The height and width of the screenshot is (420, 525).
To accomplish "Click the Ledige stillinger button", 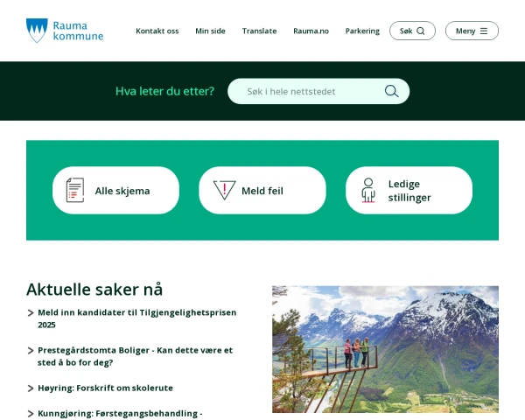I will click(409, 190).
